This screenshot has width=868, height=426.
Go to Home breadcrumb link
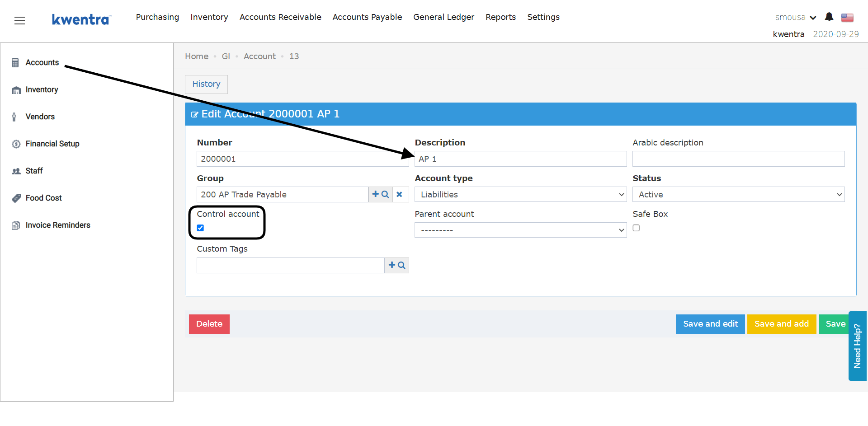pos(197,56)
